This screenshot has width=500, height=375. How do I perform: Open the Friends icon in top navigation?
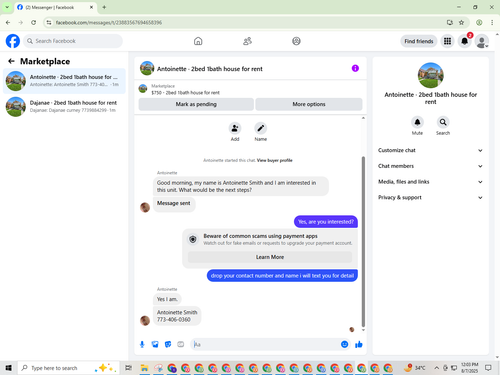(247, 41)
